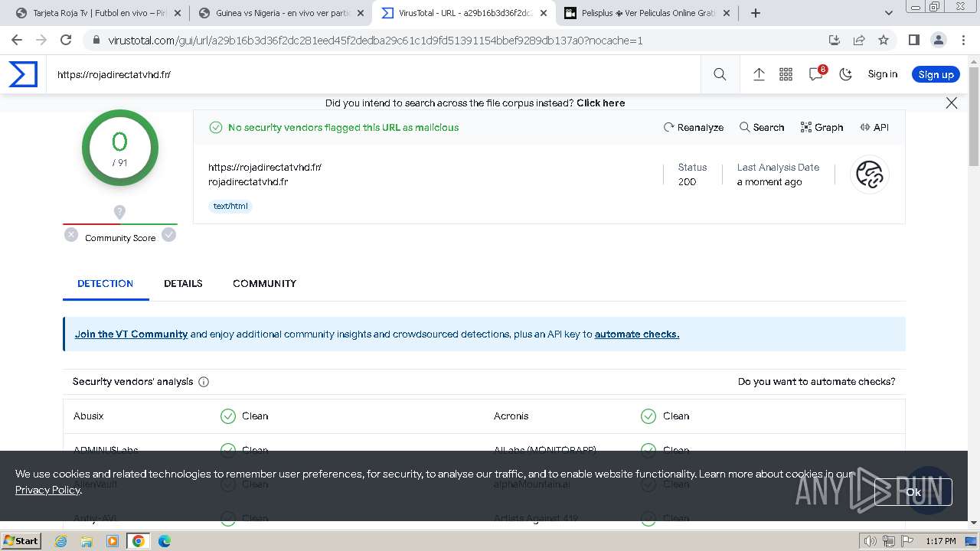Screen dimensions: 980x551
Task: Switch to the Guinea vs Nigeria browser tab
Action: pyautogui.click(x=280, y=13)
